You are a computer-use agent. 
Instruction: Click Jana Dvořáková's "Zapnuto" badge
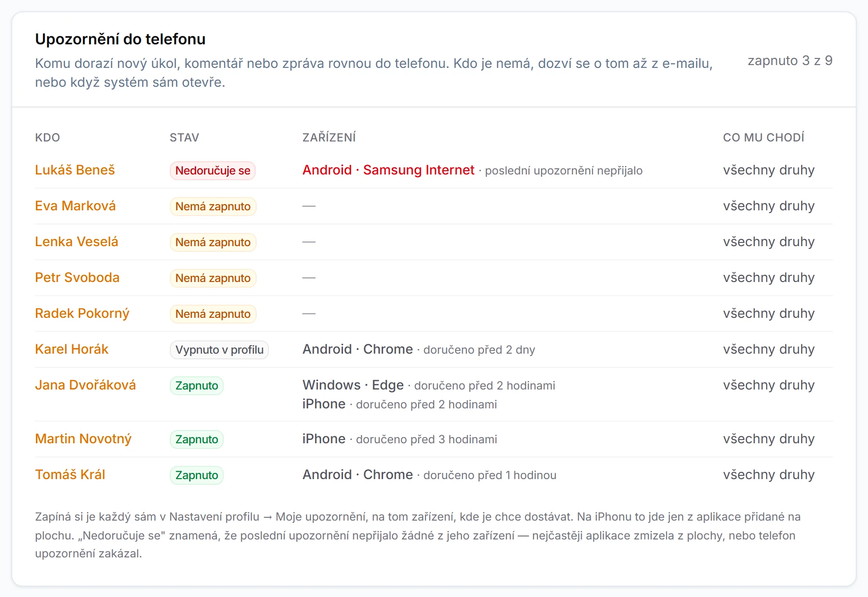[197, 386]
